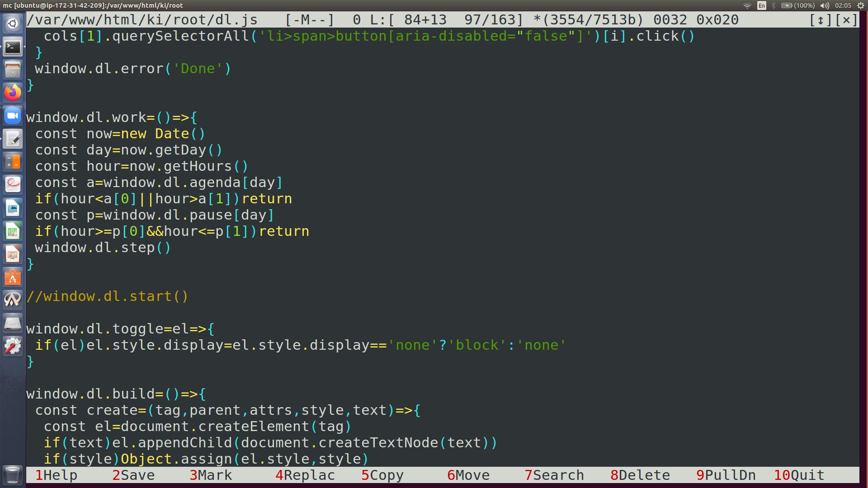Open the Wi-Fi network indicator menu
The height and width of the screenshot is (488, 868).
click(x=747, y=5)
